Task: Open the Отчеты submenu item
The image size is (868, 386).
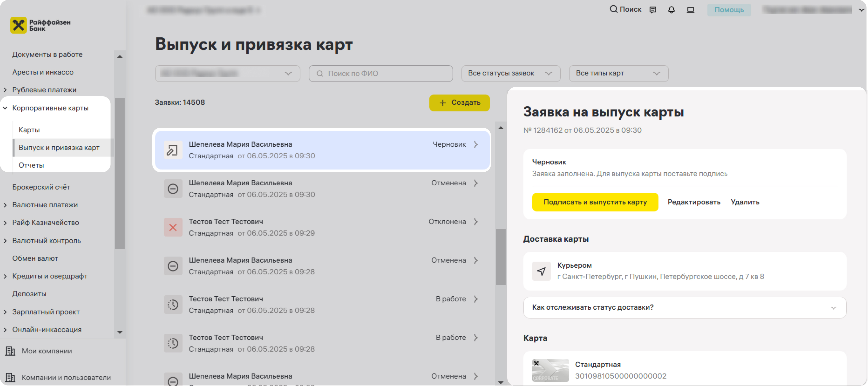Action: 31,165
